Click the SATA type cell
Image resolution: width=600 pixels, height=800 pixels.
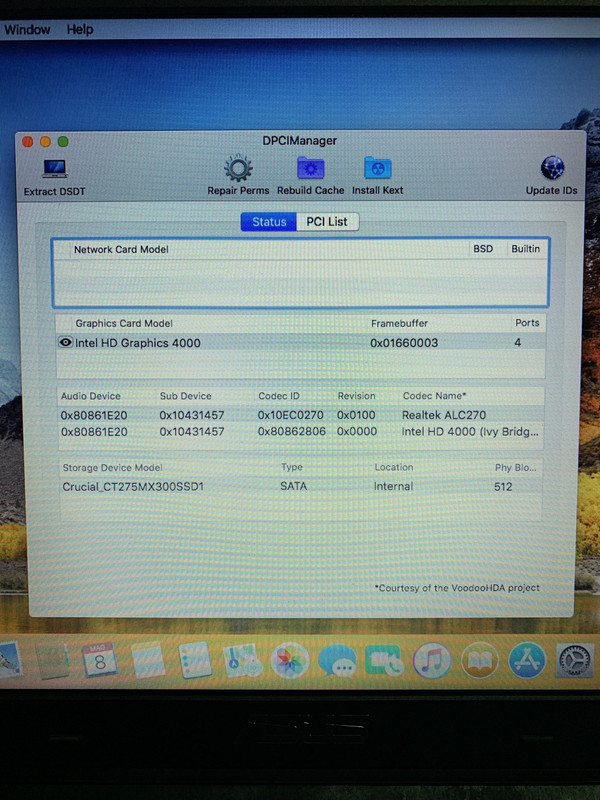pyautogui.click(x=293, y=486)
